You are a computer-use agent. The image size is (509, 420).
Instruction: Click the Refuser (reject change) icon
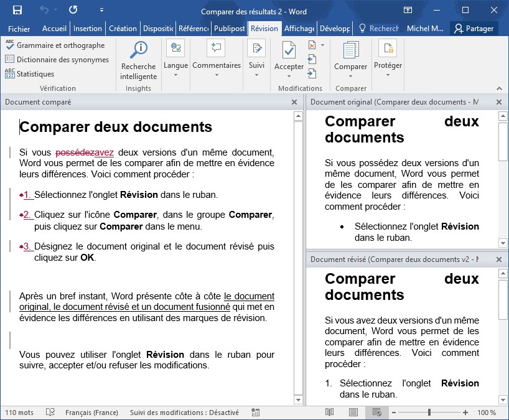coord(312,45)
